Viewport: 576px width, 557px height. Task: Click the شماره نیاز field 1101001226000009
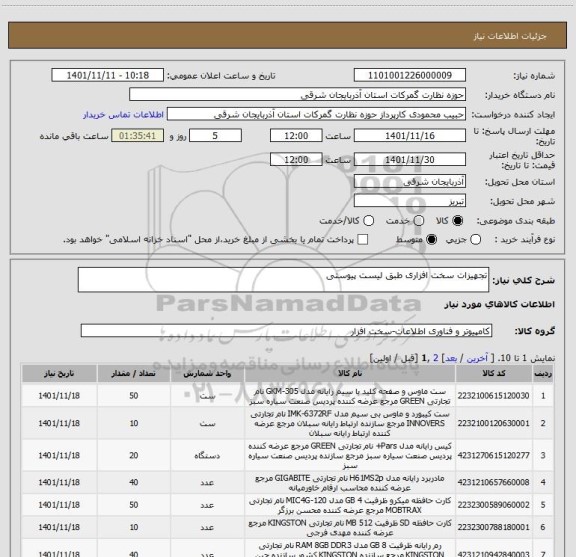click(410, 75)
